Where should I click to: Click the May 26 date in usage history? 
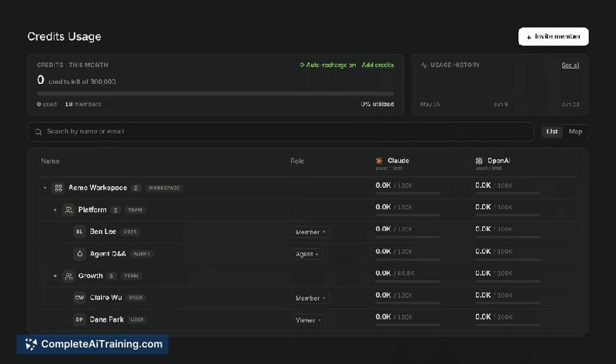[430, 105]
